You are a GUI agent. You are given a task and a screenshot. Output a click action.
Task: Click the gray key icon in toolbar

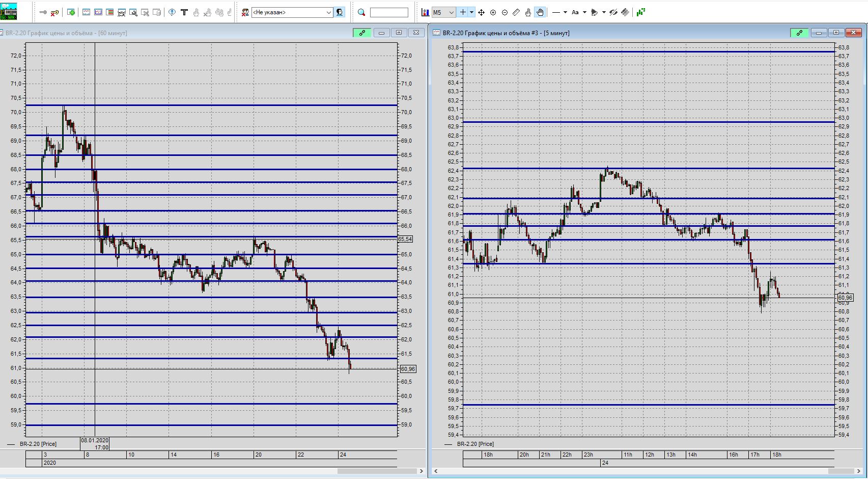[43, 12]
